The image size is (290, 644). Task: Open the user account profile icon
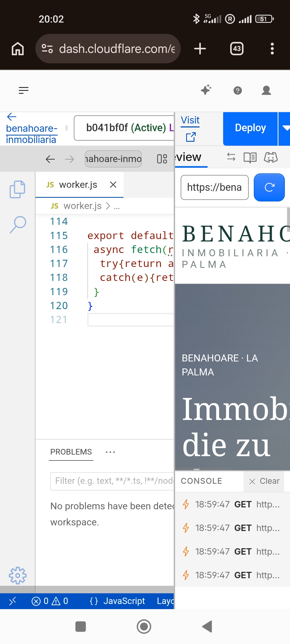click(x=266, y=90)
